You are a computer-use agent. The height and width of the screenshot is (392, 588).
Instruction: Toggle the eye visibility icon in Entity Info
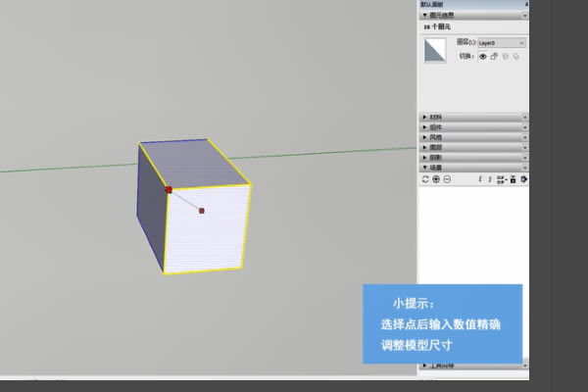coord(482,56)
